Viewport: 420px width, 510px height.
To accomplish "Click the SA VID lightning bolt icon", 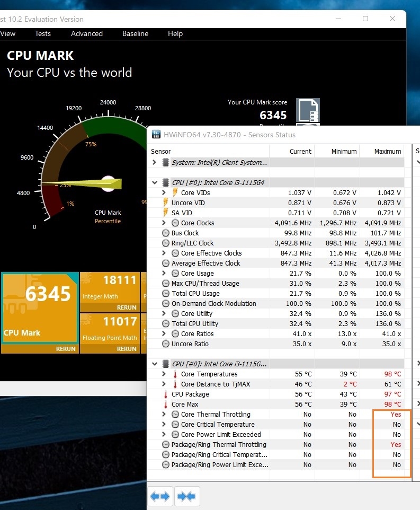I will pyautogui.click(x=166, y=213).
